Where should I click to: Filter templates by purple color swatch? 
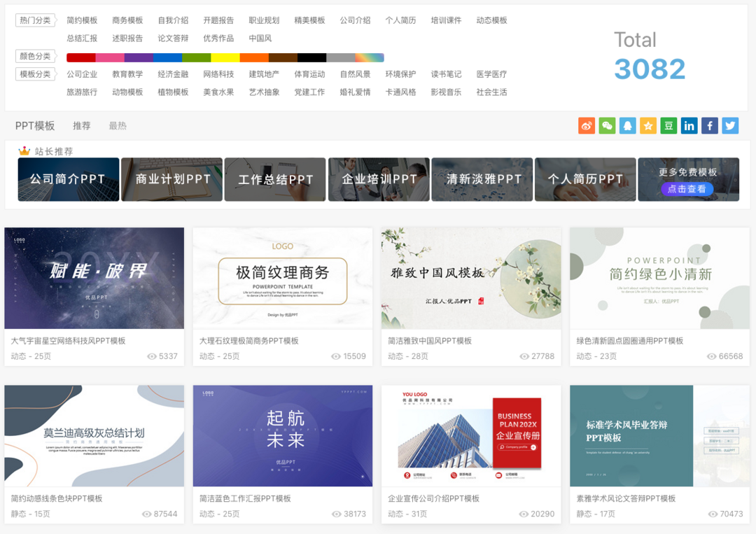[x=139, y=57]
